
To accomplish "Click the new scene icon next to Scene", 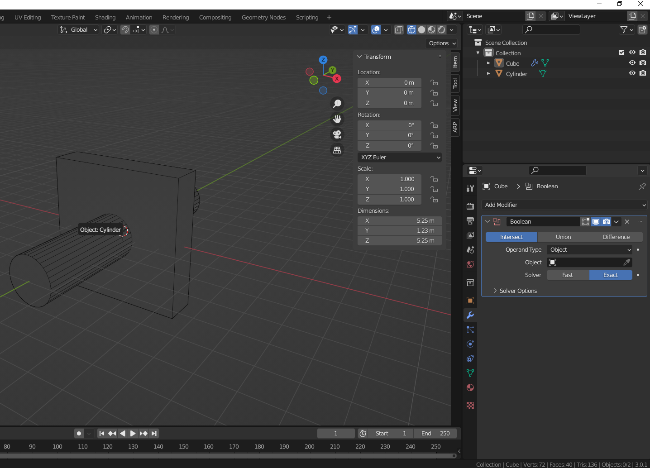I will click(531, 16).
